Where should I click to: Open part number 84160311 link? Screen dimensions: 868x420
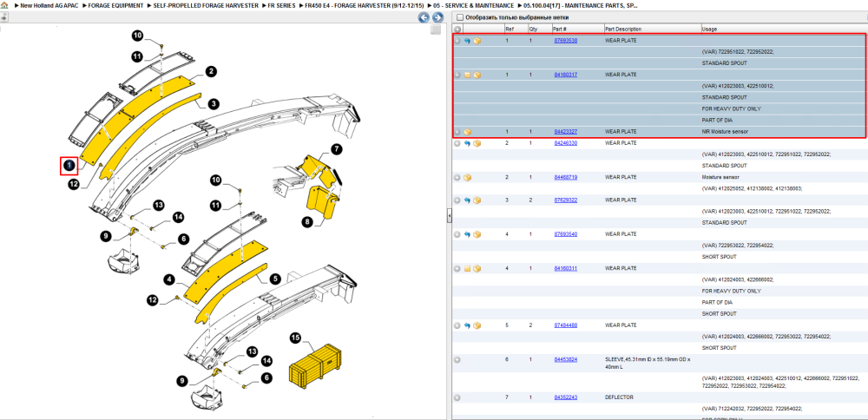pos(566,268)
